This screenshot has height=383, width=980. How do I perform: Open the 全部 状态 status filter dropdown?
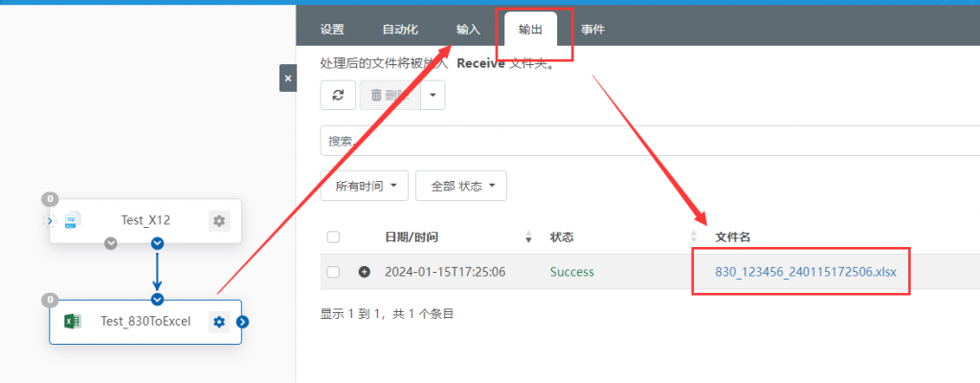pyautogui.click(x=461, y=186)
